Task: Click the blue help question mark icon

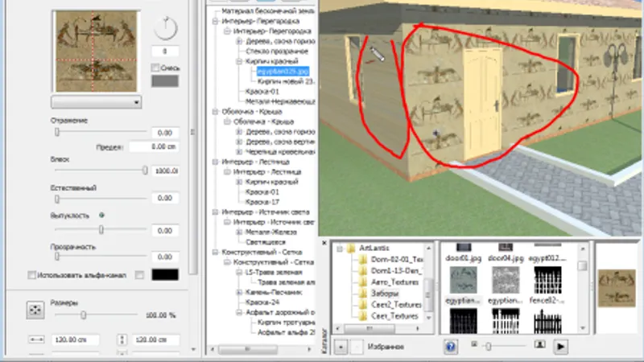Action: click(451, 347)
